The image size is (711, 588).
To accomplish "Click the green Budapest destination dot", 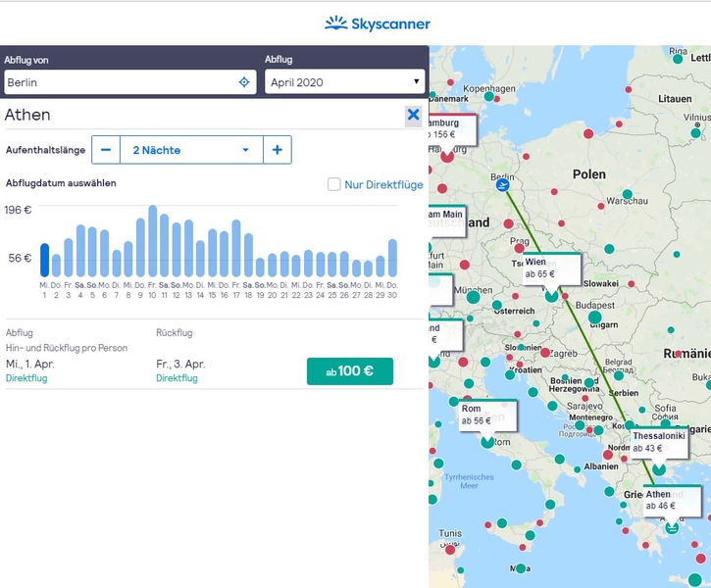I will (594, 318).
